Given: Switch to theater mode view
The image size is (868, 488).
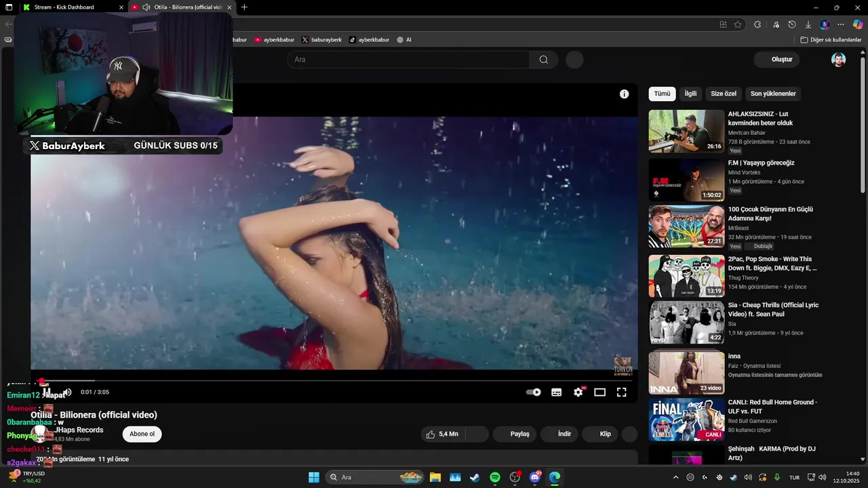Looking at the screenshot, I should click(x=599, y=392).
